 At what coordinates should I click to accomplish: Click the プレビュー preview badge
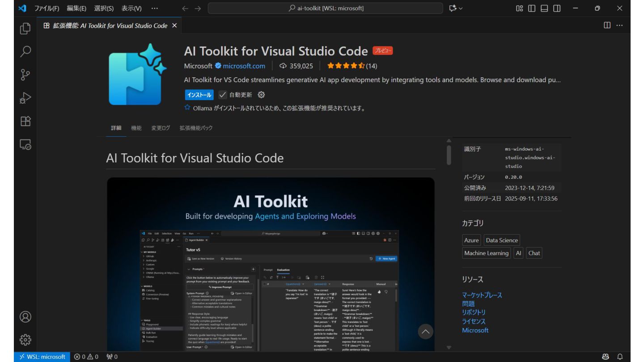tap(383, 51)
